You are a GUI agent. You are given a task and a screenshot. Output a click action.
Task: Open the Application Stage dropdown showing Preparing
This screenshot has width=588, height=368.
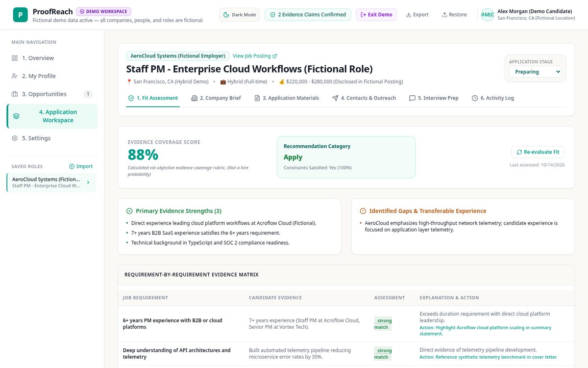[x=536, y=72]
